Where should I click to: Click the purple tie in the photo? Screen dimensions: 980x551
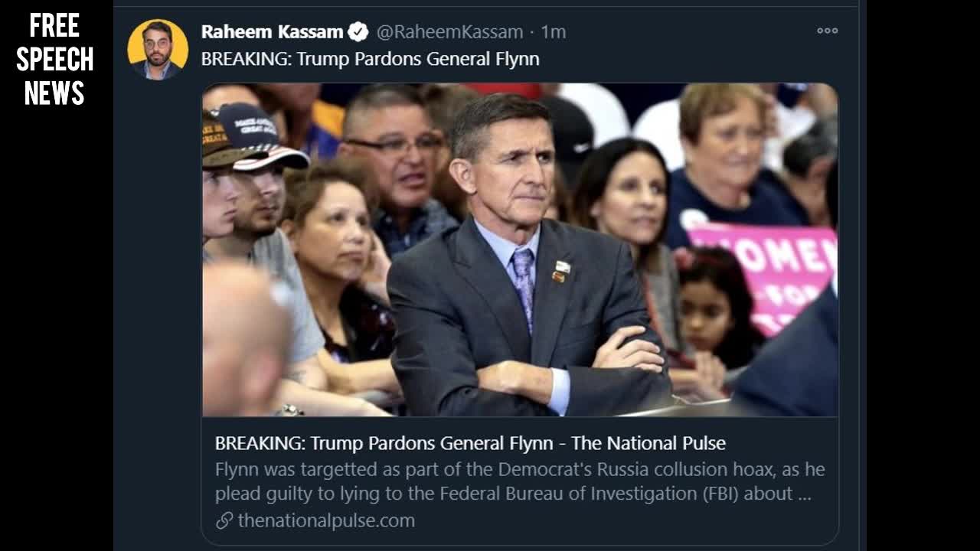524,283
